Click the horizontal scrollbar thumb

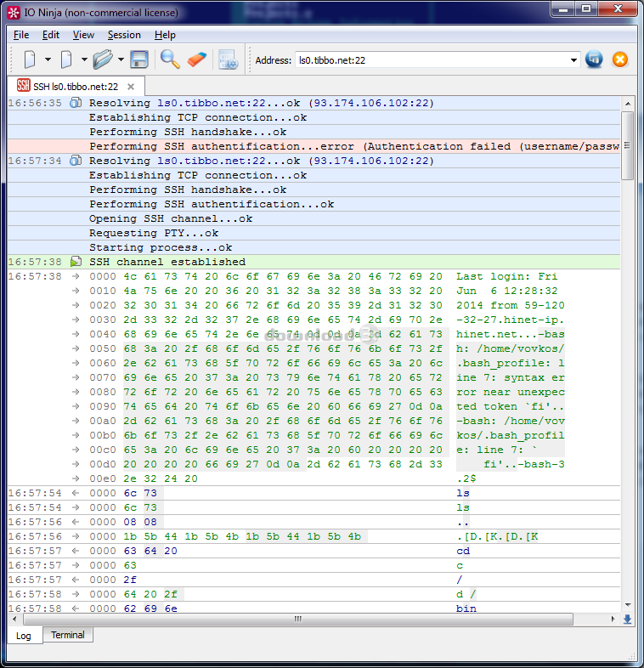tap(297, 619)
